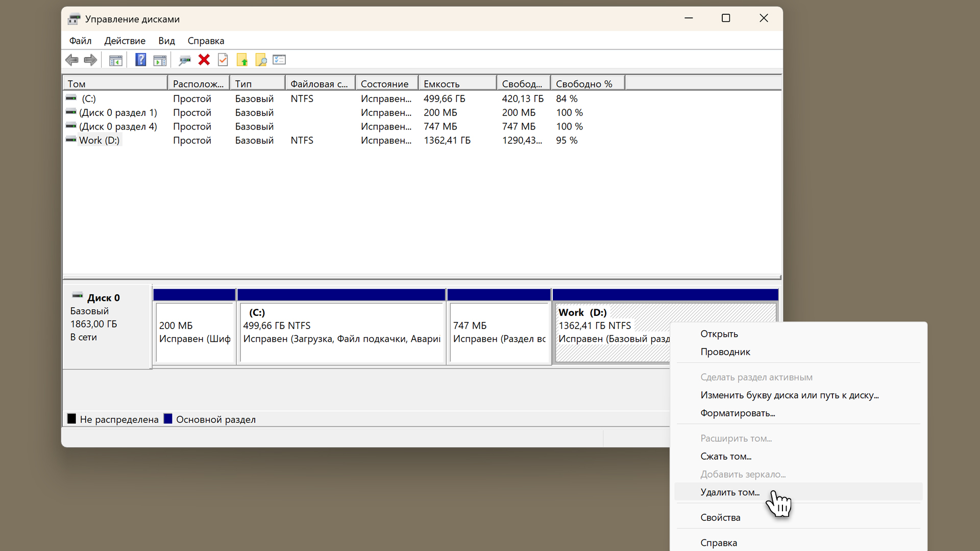980x551 pixels.
Task: Open the Действие menu
Action: tap(125, 41)
